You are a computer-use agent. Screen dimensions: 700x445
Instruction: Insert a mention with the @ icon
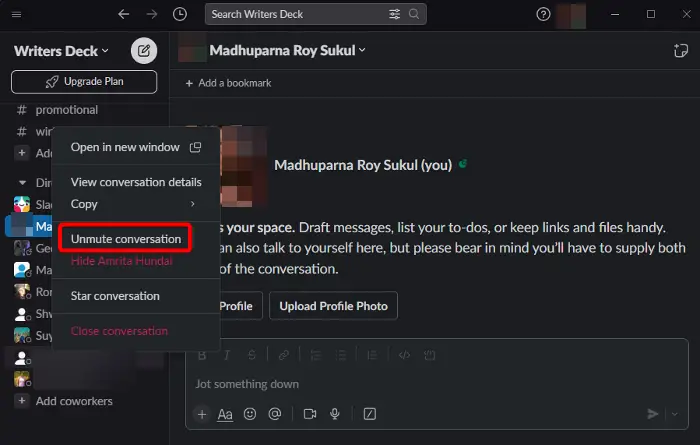click(275, 414)
